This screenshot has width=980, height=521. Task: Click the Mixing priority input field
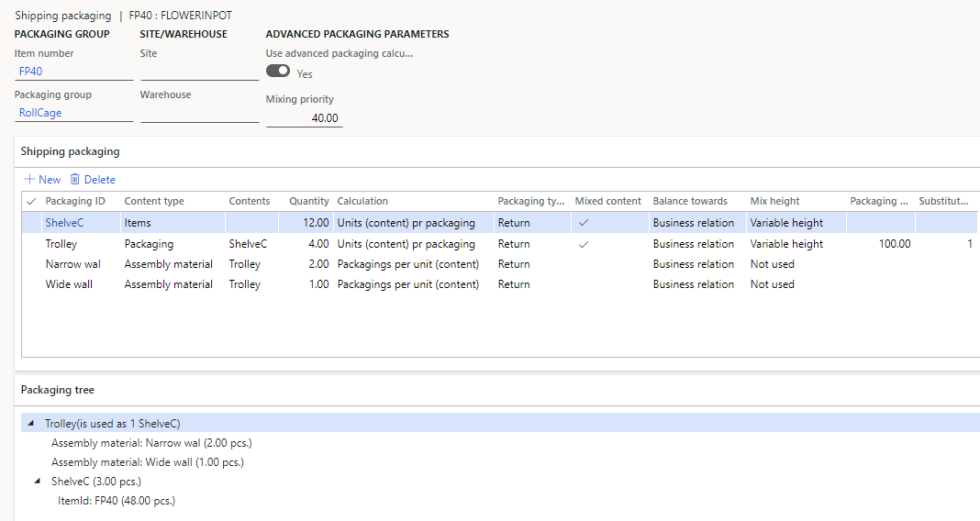tap(304, 118)
